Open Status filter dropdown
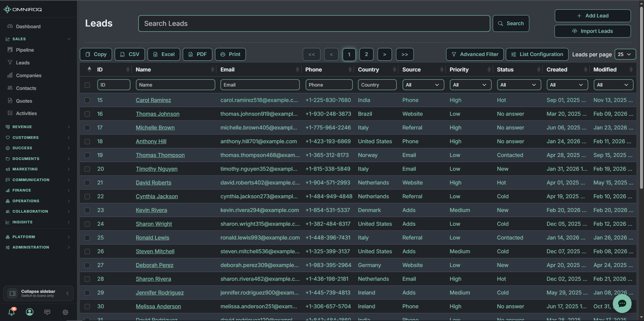The width and height of the screenshot is (644, 321). click(x=519, y=85)
